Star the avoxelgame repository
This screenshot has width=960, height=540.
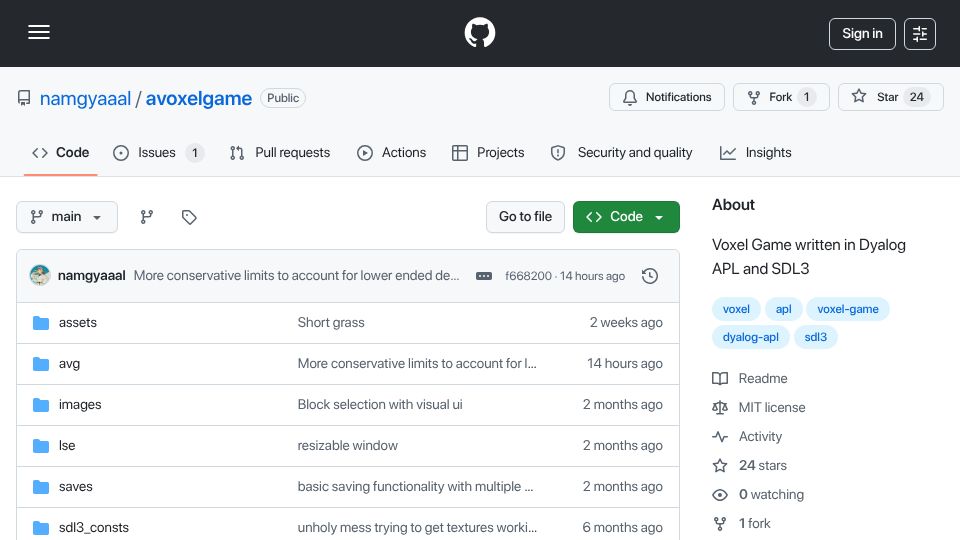[890, 97]
